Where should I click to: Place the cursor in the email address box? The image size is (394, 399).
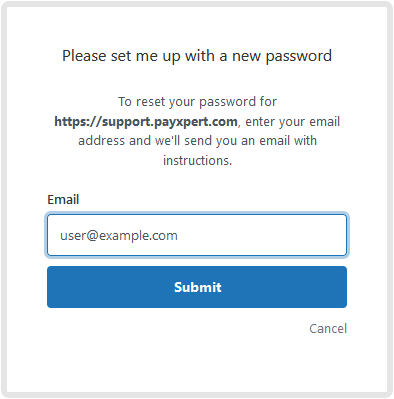(197, 235)
